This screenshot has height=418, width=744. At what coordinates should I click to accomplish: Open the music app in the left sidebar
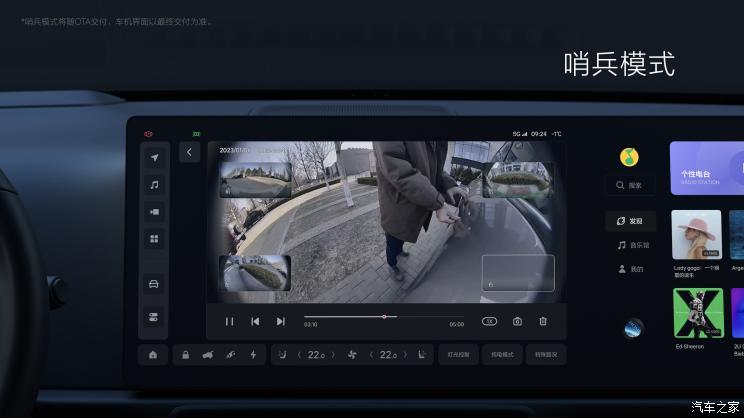[x=154, y=185]
